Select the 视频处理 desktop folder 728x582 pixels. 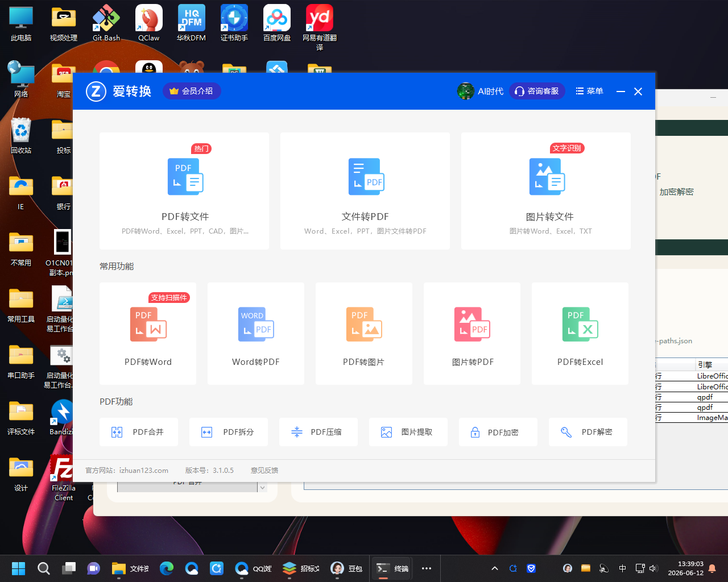64,24
